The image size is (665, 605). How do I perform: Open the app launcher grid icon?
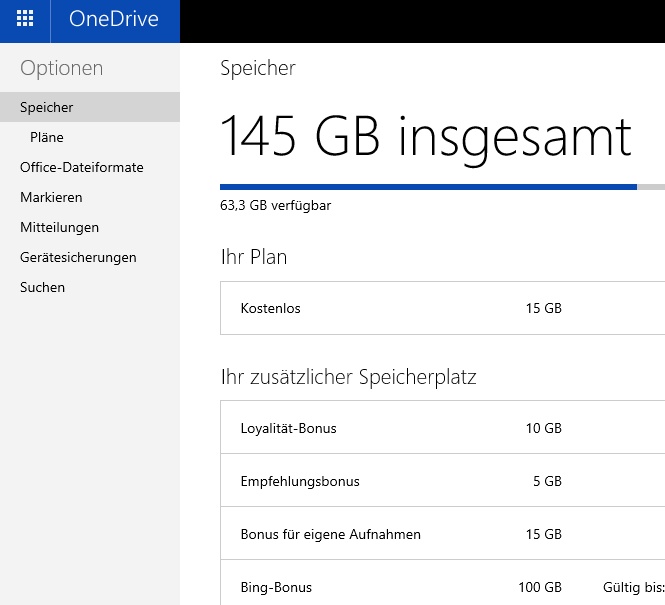[x=25, y=20]
